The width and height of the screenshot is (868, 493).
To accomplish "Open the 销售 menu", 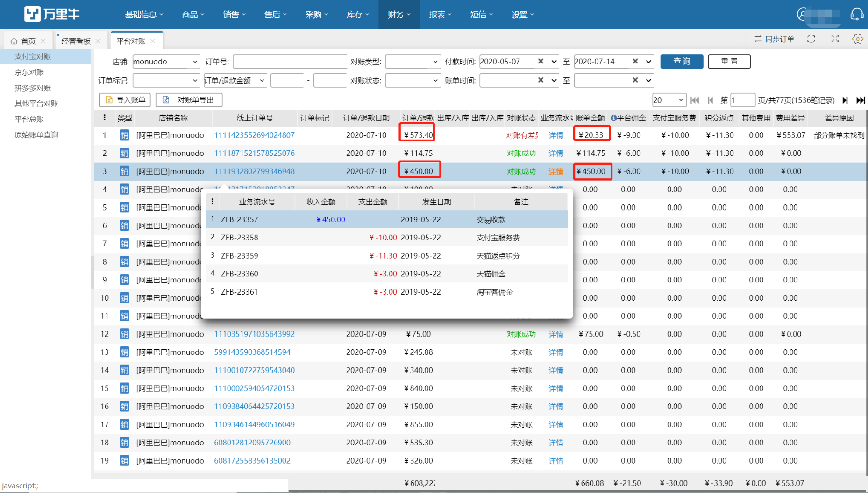I will click(x=235, y=14).
